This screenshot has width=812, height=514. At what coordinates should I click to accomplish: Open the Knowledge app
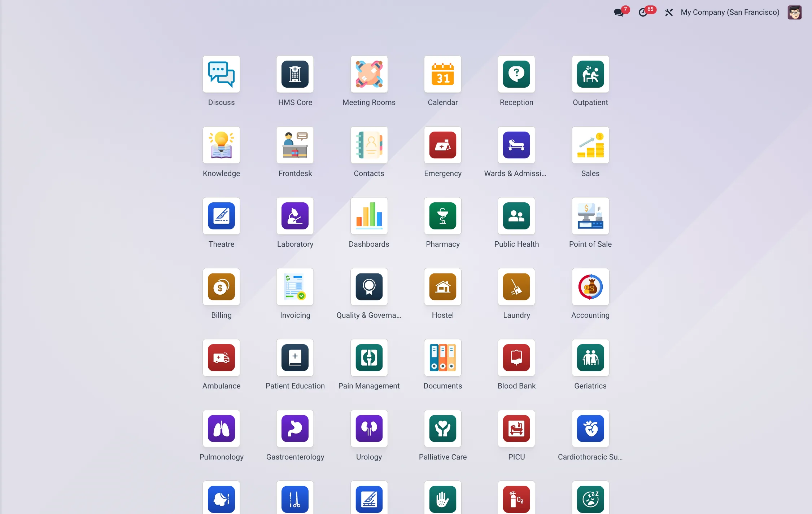click(x=221, y=145)
